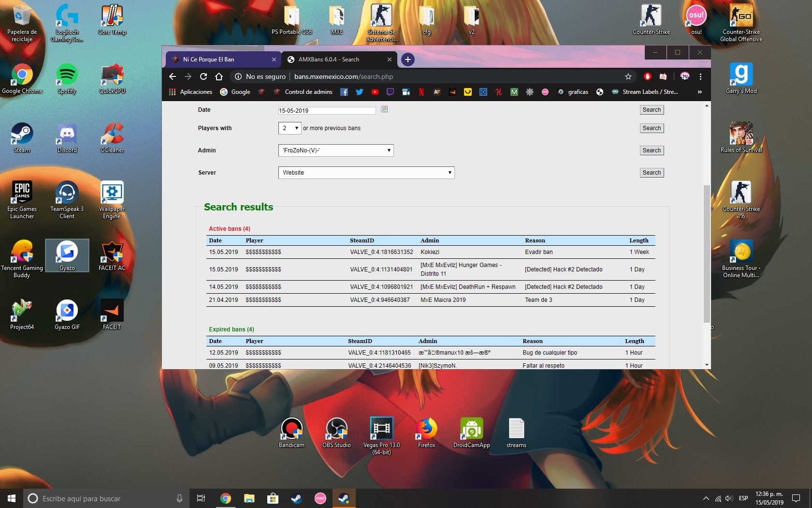Click the taskbar search box
Viewport: 812px width, 508px height.
(x=106, y=498)
